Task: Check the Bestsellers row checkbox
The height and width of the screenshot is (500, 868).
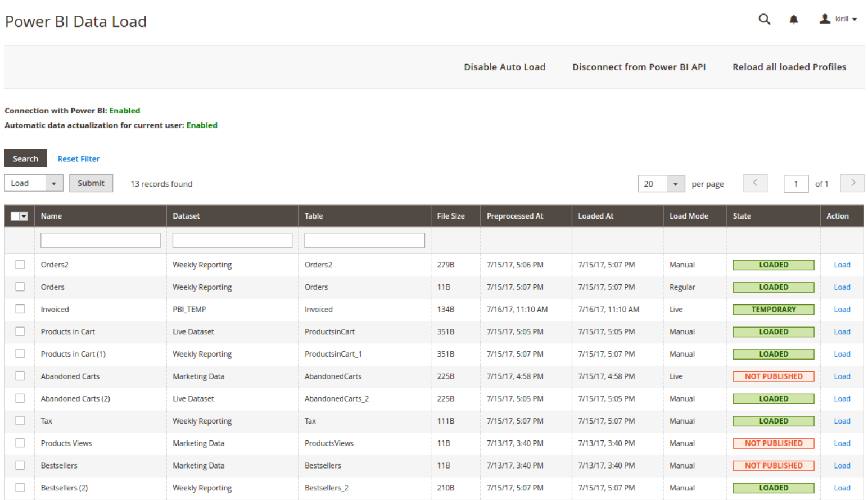Action: [x=20, y=465]
